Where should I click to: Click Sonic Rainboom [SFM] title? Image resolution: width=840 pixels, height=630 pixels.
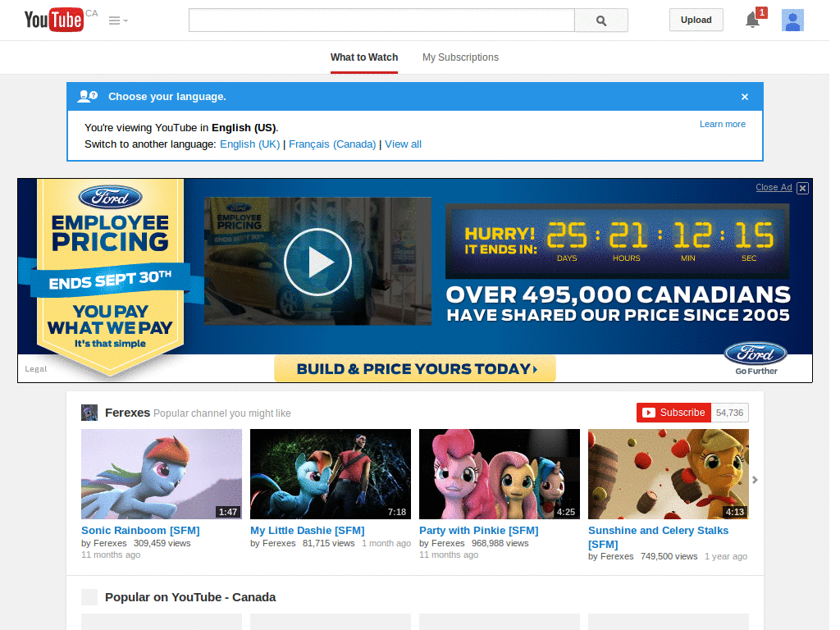[140, 531]
